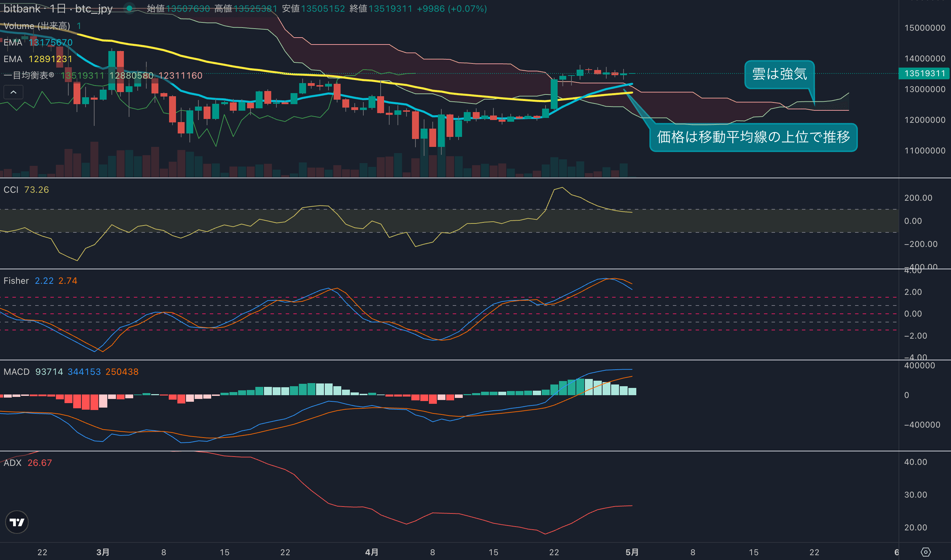The width and height of the screenshot is (951, 560).
Task: Click the current price label 13519311
Action: [x=924, y=73]
